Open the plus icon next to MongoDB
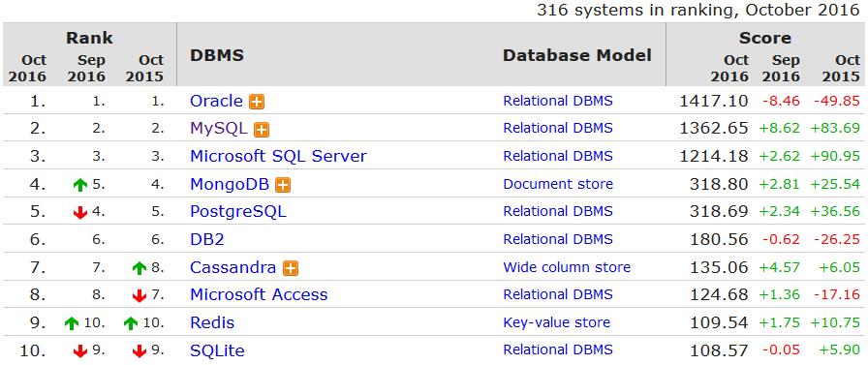Screen dimensions: 868x365 tap(283, 185)
